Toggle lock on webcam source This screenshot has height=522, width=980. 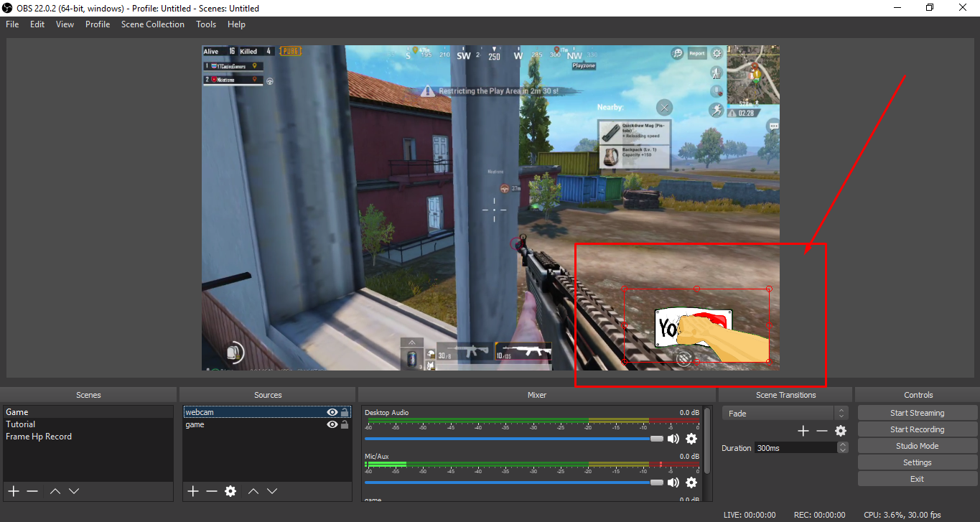tap(345, 412)
